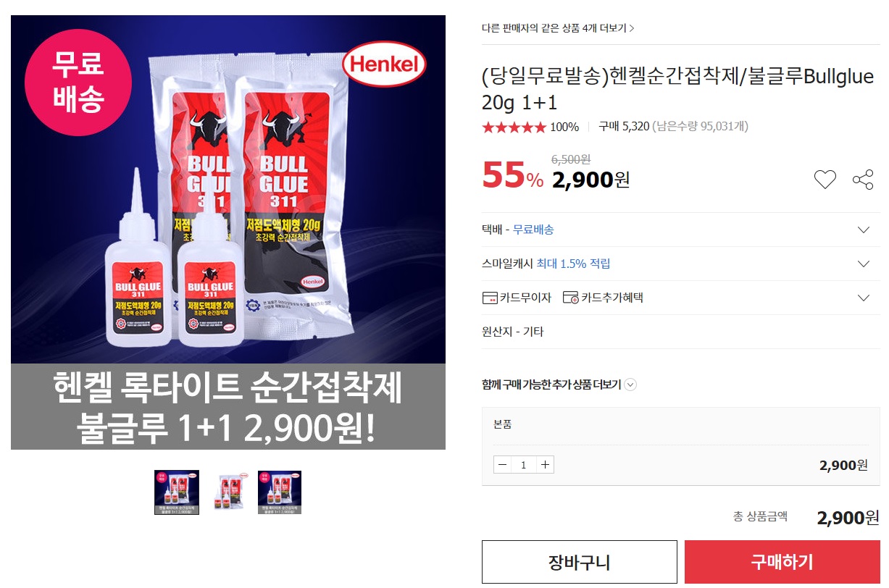The height and width of the screenshot is (588, 889).
Task: Click the five-star rating display
Action: pyautogui.click(x=514, y=127)
